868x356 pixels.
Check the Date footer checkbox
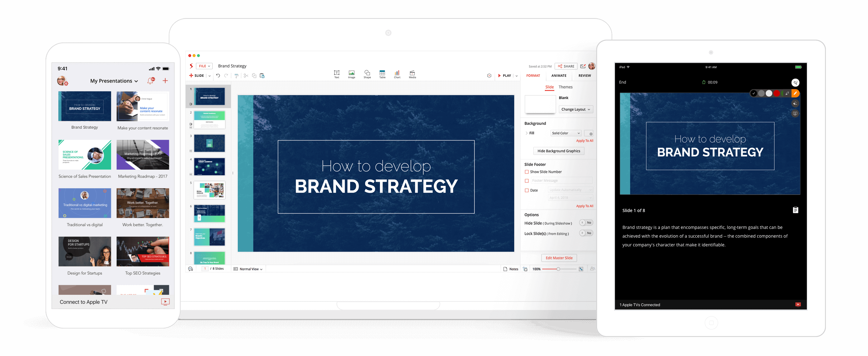(x=527, y=190)
